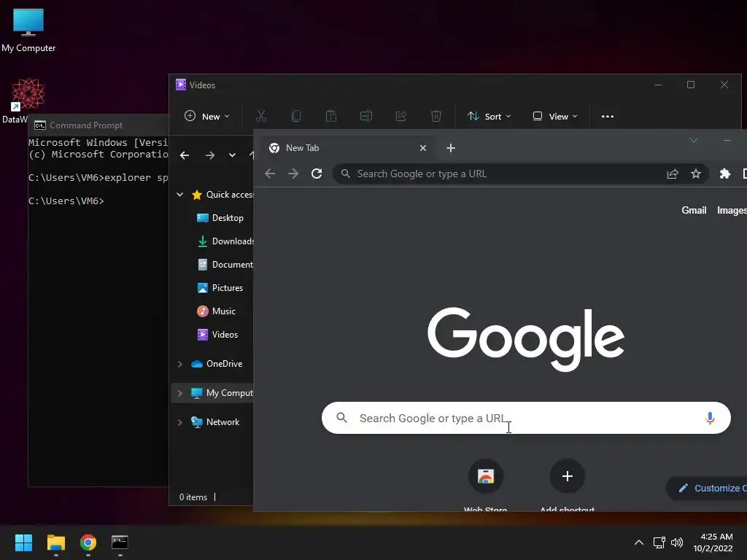This screenshot has height=560, width=747.
Task: Open the Sort dropdown in Videos window
Action: [489, 116]
